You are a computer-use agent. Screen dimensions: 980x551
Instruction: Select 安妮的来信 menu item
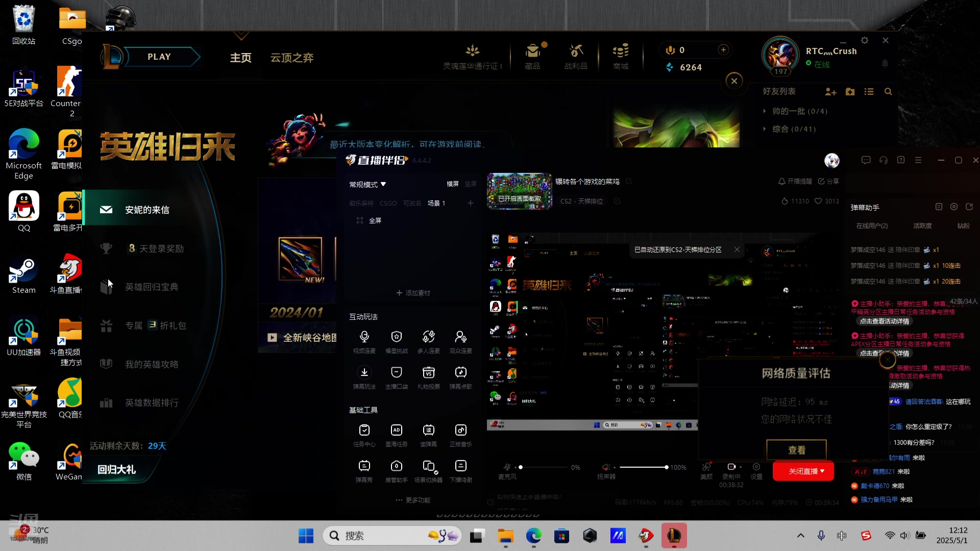147,210
